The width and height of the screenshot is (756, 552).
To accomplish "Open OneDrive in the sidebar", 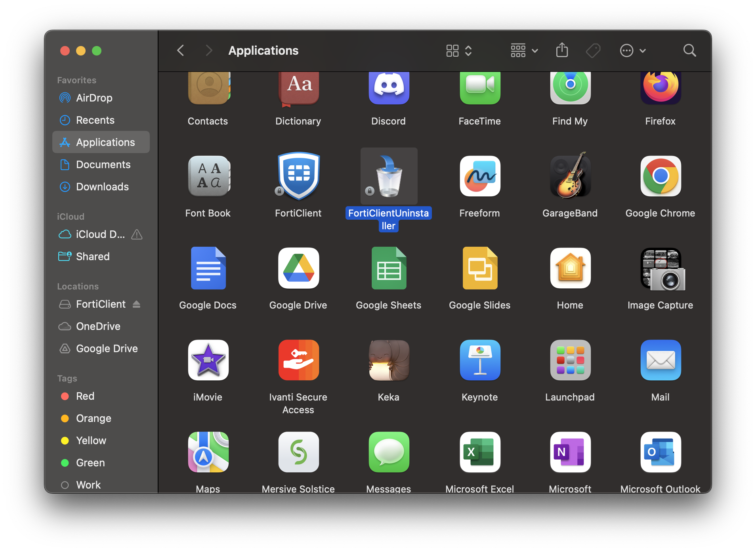I will [x=101, y=326].
